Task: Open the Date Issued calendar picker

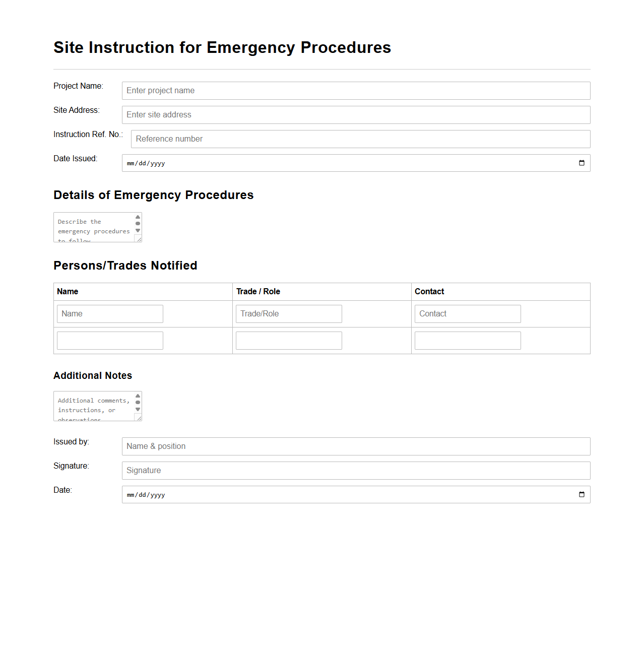Action: coord(581,163)
